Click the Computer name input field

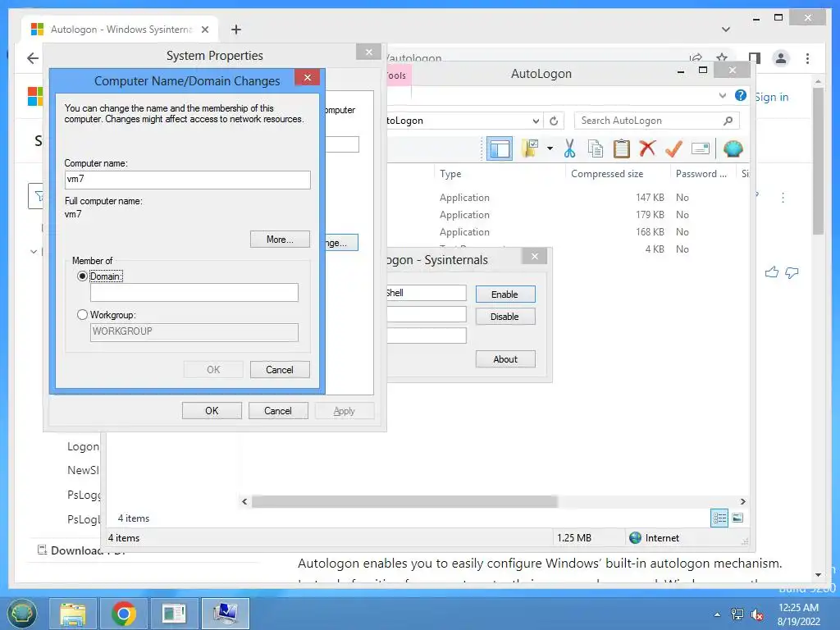[x=188, y=180]
